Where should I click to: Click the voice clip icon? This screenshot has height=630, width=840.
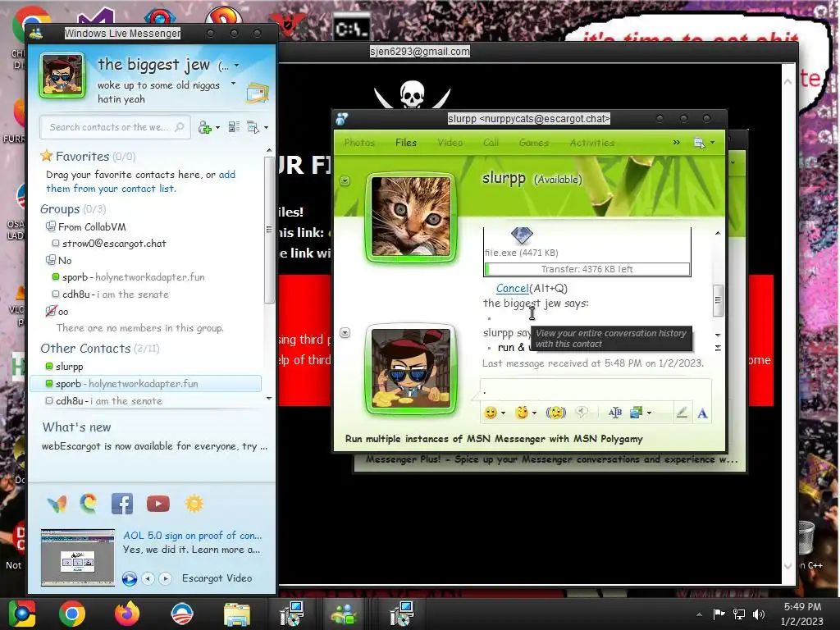click(582, 413)
